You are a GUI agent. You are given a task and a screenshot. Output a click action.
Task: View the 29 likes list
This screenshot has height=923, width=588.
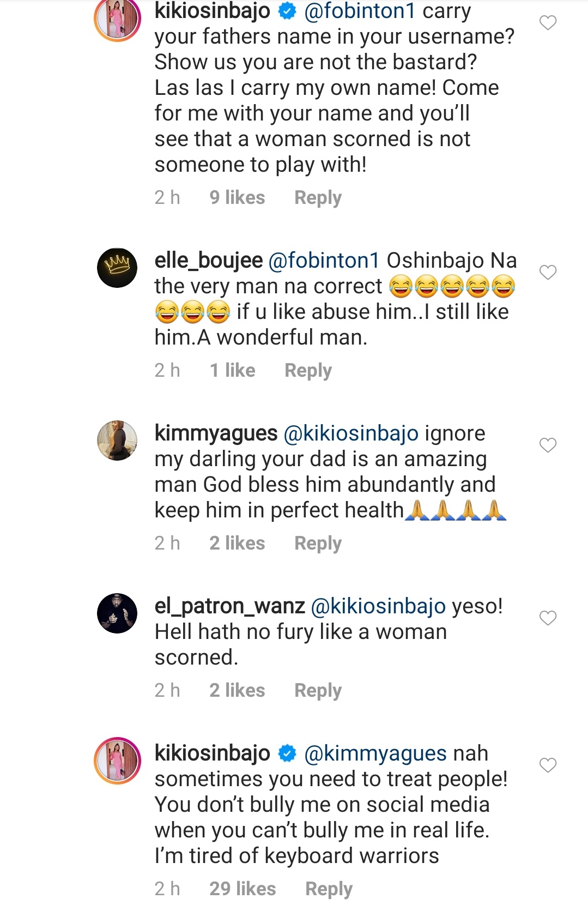[x=243, y=889]
